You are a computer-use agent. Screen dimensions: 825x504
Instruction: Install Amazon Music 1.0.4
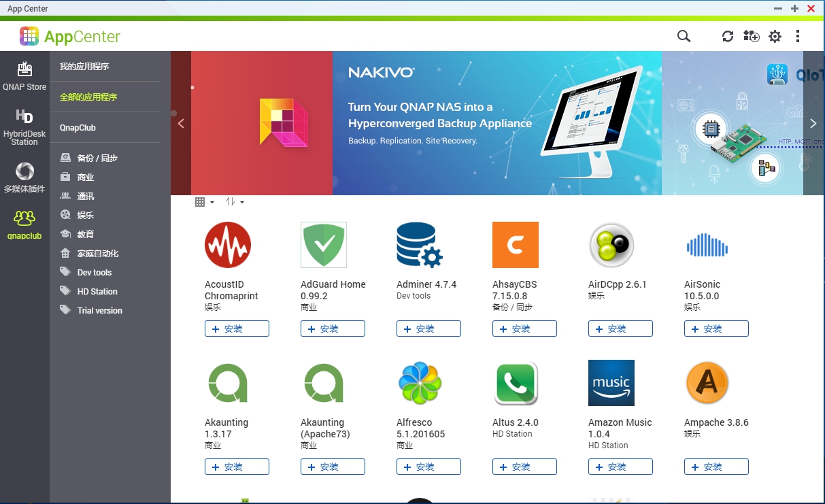620,467
